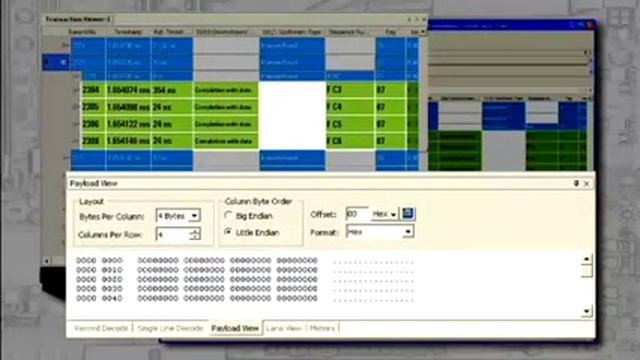Select payload address row 0000 0040

click(99, 298)
